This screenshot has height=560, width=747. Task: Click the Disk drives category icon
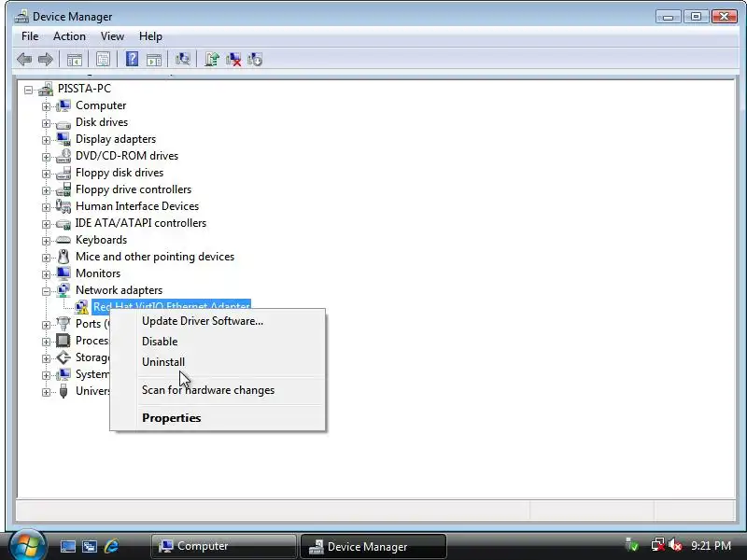tap(63, 123)
